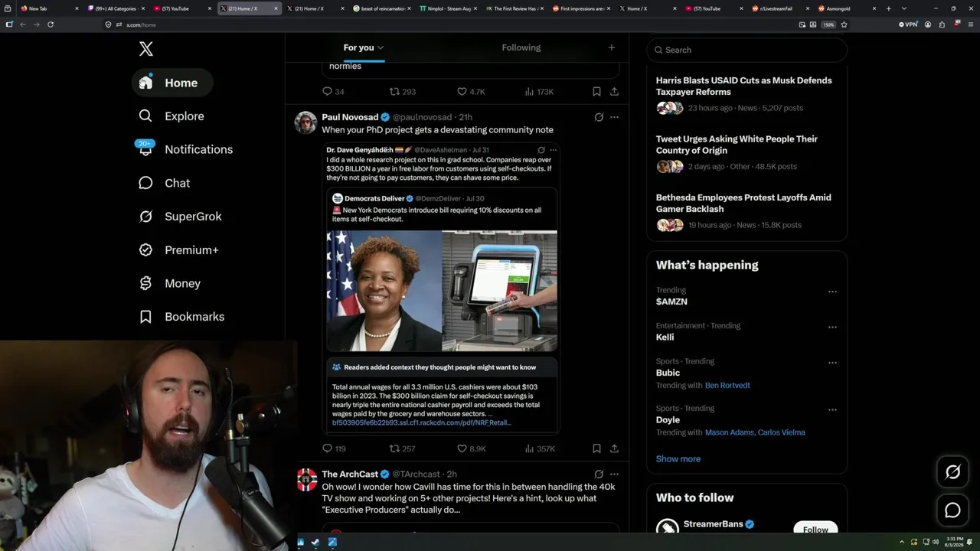This screenshot has height=551, width=980.
Task: Reply to the post with 34 replies
Action: pyautogui.click(x=333, y=91)
